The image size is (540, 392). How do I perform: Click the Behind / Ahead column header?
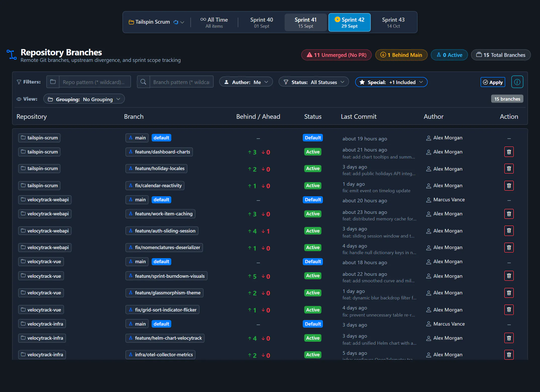pos(258,116)
